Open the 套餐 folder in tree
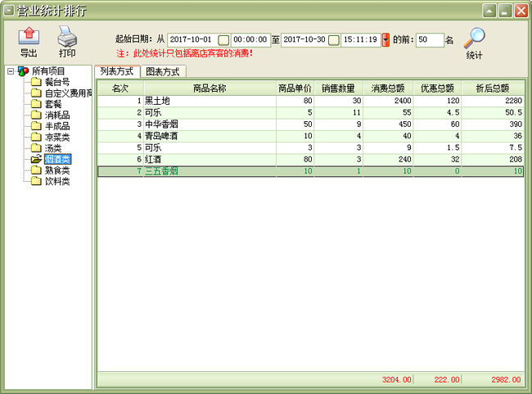This screenshot has height=394, width=532. 36,104
